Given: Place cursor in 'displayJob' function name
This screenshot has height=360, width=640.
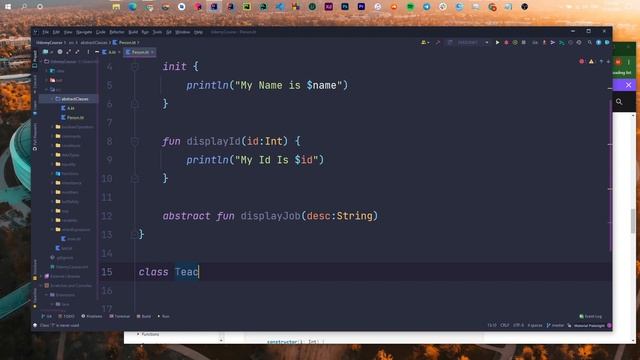Looking at the screenshot, I should pyautogui.click(x=271, y=216).
